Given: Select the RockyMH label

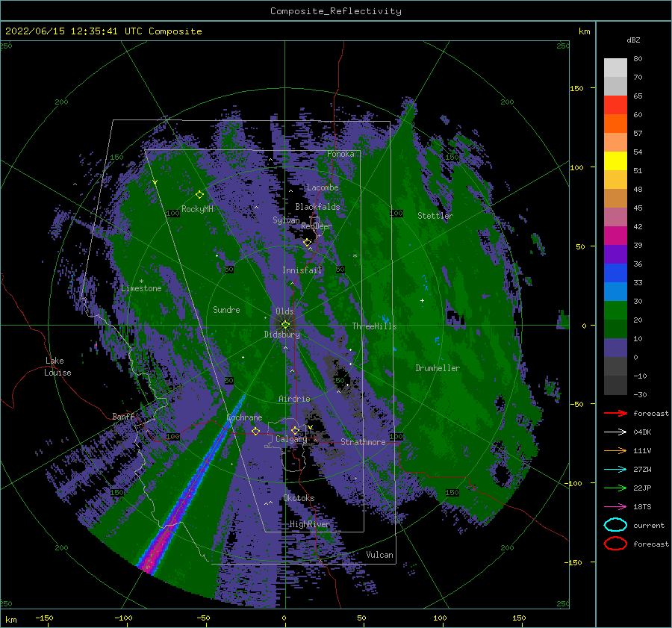Looking at the screenshot, I should pyautogui.click(x=197, y=209).
